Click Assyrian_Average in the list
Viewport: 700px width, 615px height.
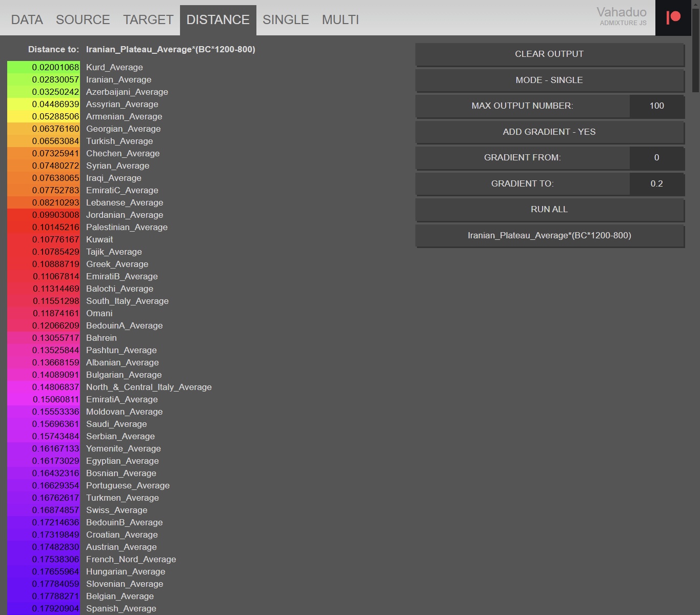(122, 105)
